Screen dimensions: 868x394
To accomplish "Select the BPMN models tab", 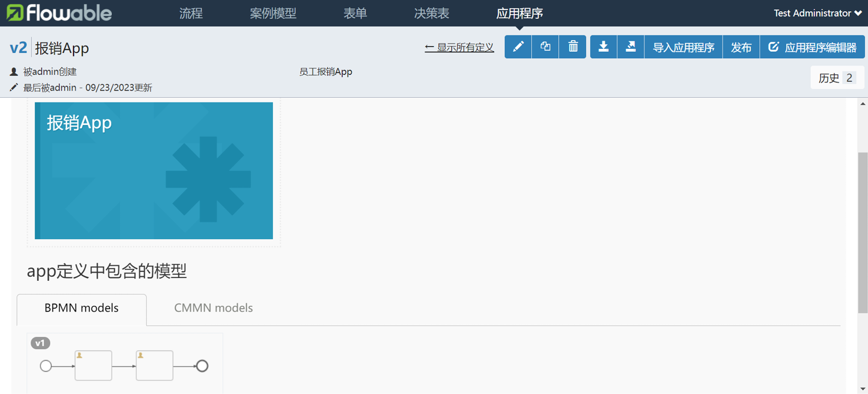I will [81, 308].
